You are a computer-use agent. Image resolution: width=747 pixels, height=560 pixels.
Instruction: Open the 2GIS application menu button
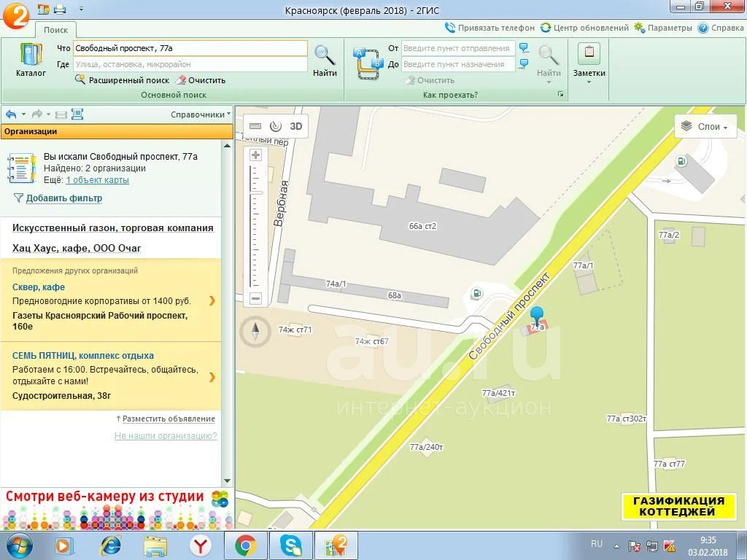click(x=15, y=15)
